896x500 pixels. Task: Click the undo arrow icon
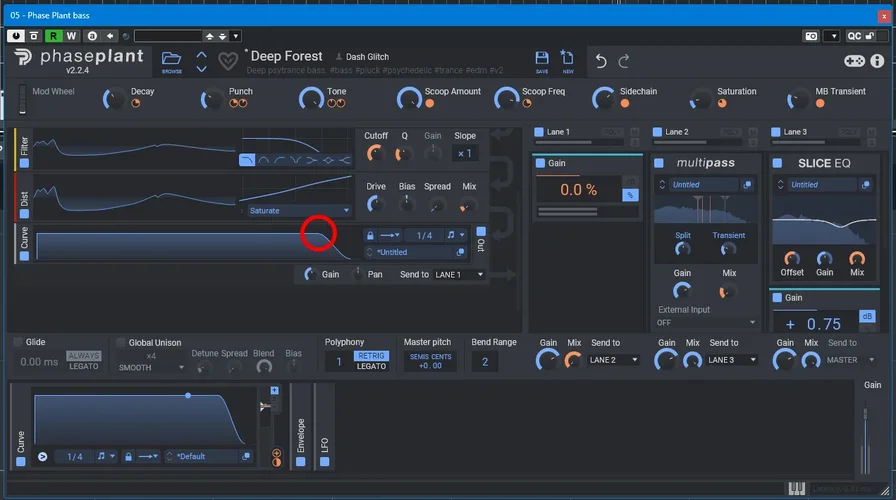click(x=601, y=60)
